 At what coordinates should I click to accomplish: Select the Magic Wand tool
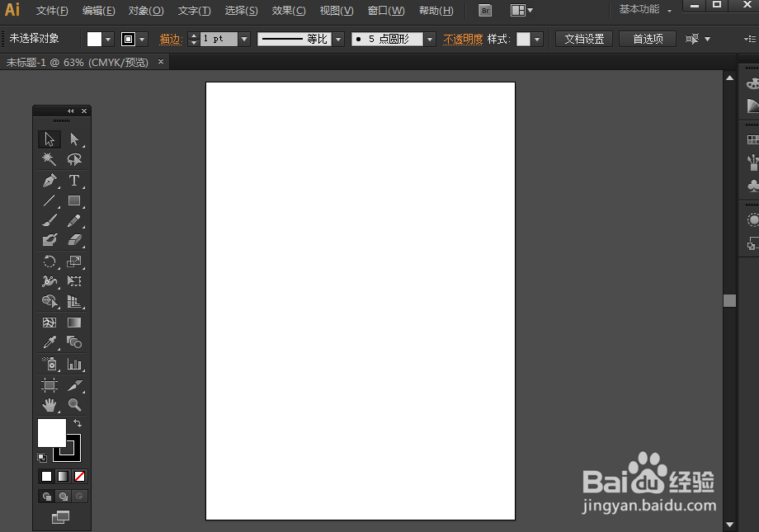49,159
